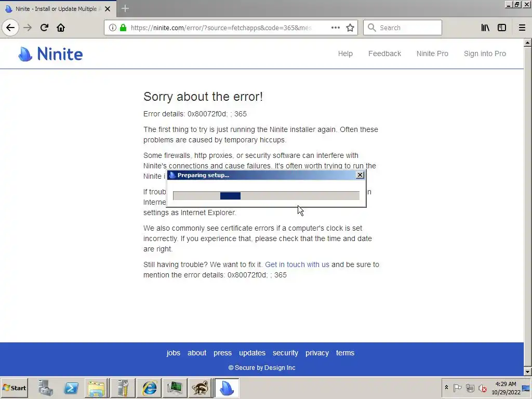Toggle the browser sidebar icon
The width and height of the screenshot is (532, 399).
502,28
